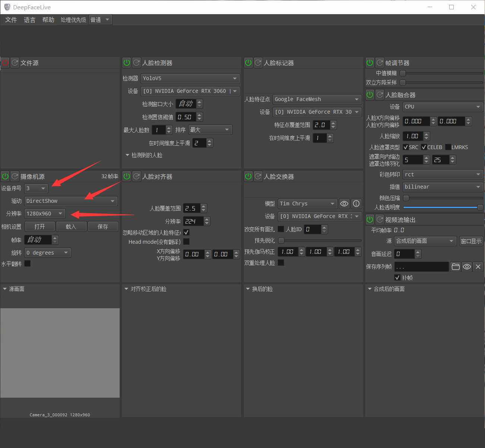
Task: Enable the LMRKS mask checkbox
Action: point(448,147)
